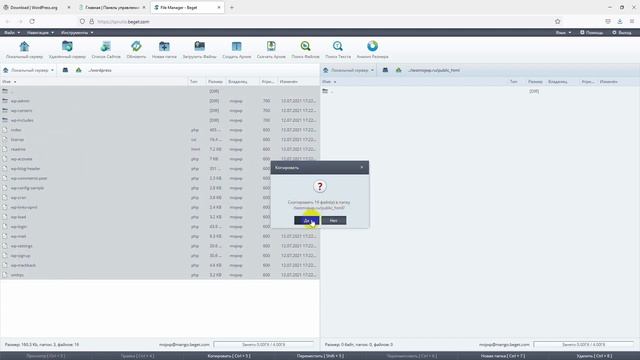
Task: Select the readme file row
Action: click(160, 149)
